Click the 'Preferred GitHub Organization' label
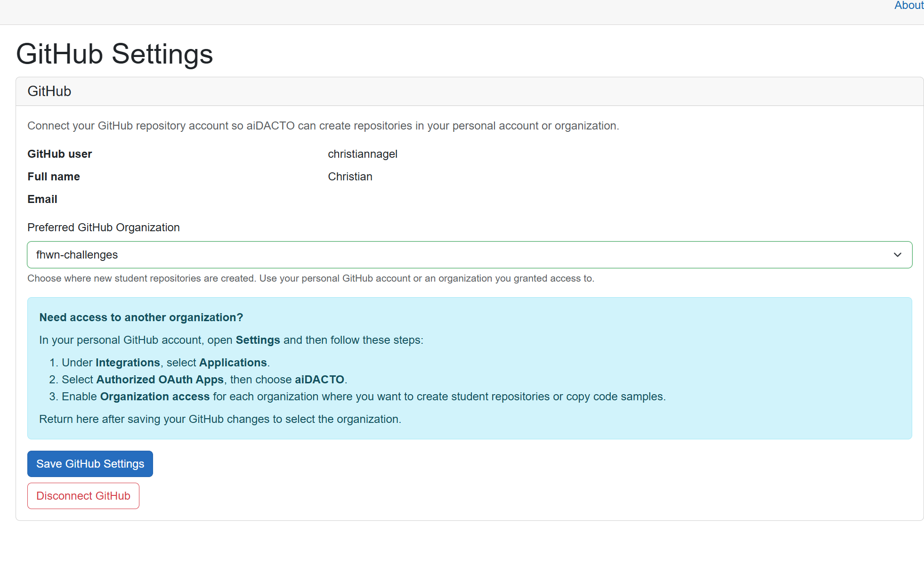Image resolution: width=924 pixels, height=575 pixels. click(x=104, y=227)
